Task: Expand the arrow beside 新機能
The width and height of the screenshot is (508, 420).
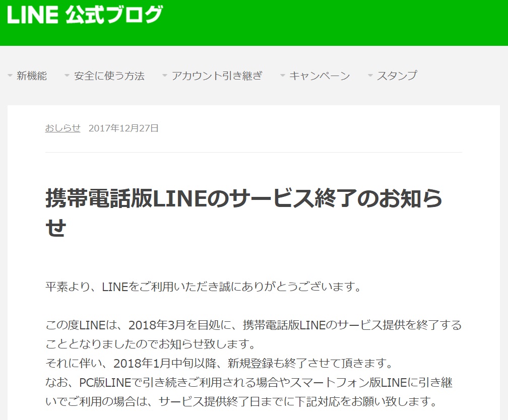Action: pos(10,76)
